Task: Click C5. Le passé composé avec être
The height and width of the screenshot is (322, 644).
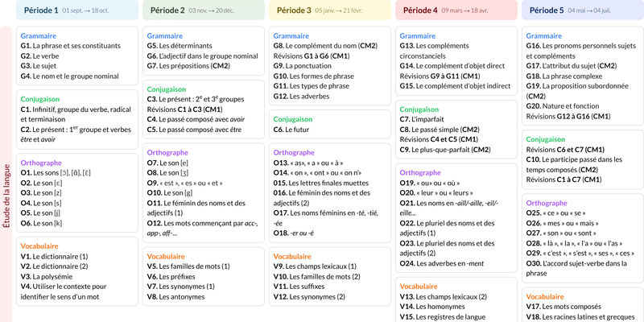Action: (194, 130)
